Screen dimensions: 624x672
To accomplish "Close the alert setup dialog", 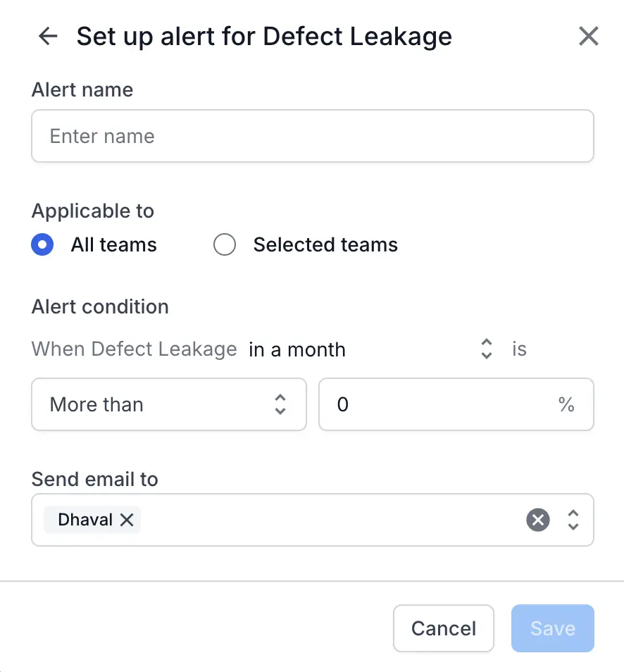I will (589, 36).
